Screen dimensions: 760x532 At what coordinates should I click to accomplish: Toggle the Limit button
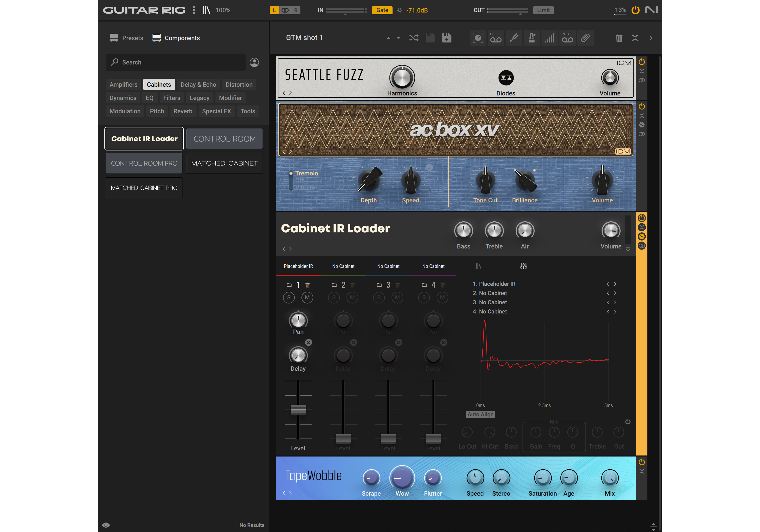click(x=543, y=10)
